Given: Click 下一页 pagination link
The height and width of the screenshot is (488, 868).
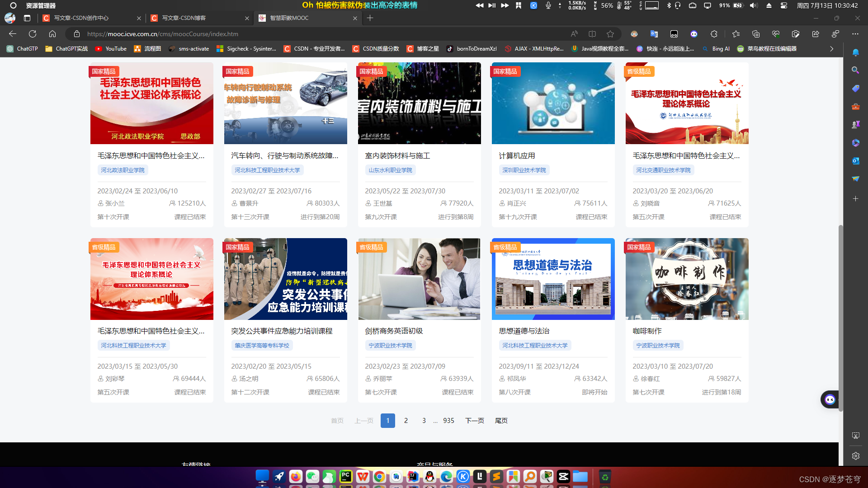Looking at the screenshot, I should point(475,421).
